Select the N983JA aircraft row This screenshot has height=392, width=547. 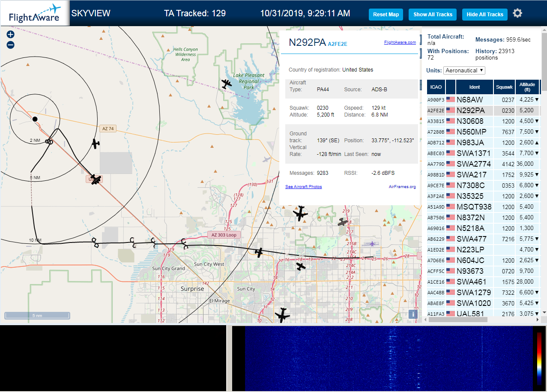[483, 142]
